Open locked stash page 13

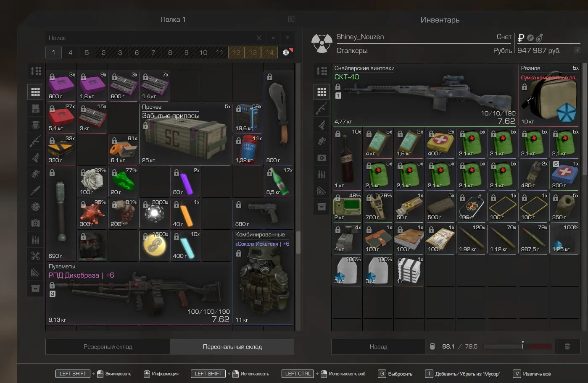253,52
